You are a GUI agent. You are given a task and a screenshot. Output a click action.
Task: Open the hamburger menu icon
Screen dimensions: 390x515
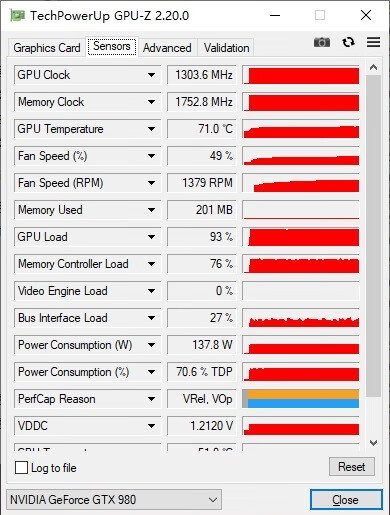(x=373, y=42)
